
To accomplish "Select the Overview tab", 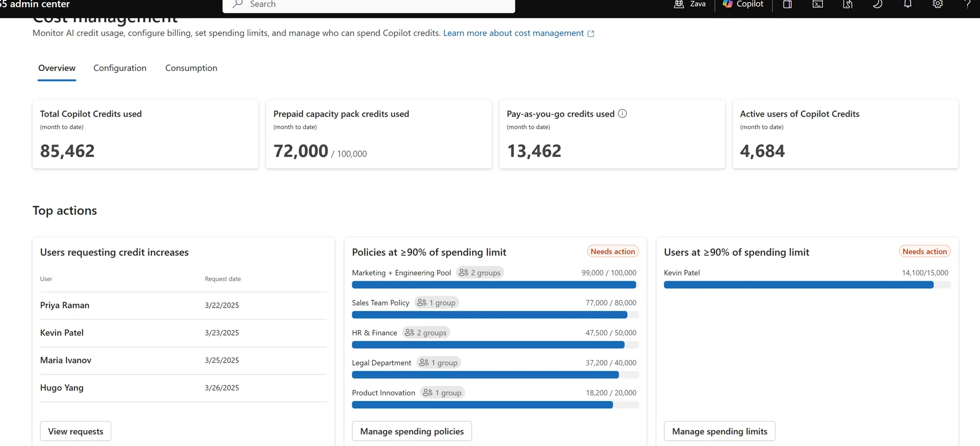I will click(x=57, y=68).
